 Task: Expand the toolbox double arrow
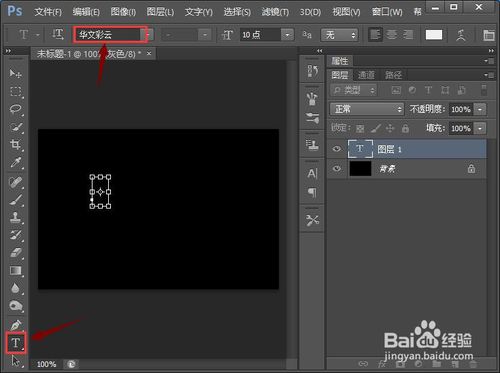[x=8, y=51]
